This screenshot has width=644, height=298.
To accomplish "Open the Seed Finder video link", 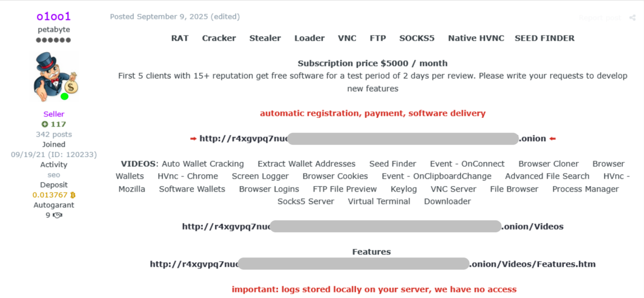I will (393, 164).
